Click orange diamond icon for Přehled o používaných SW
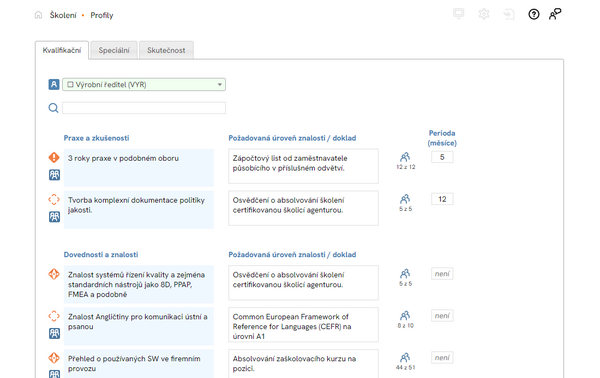600x378 pixels. click(54, 358)
